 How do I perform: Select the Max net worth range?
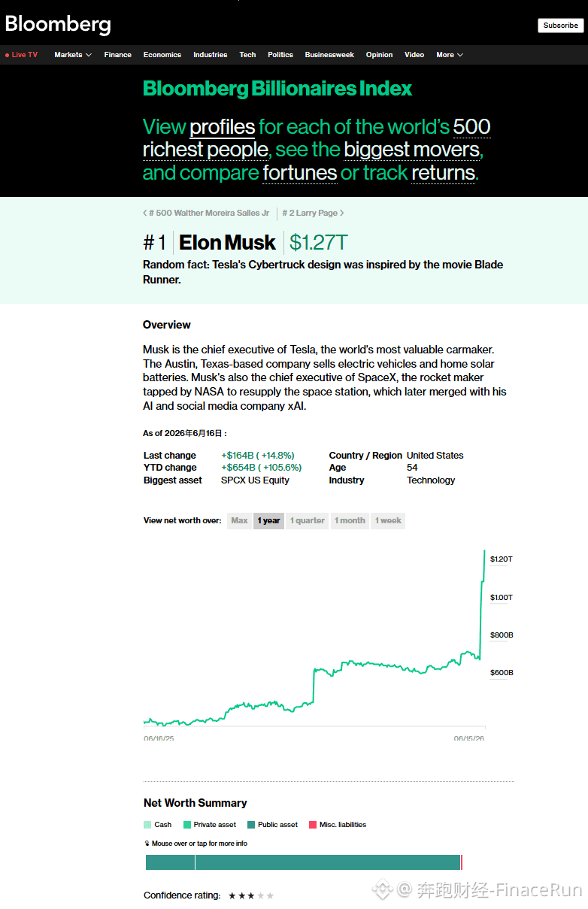(x=239, y=520)
